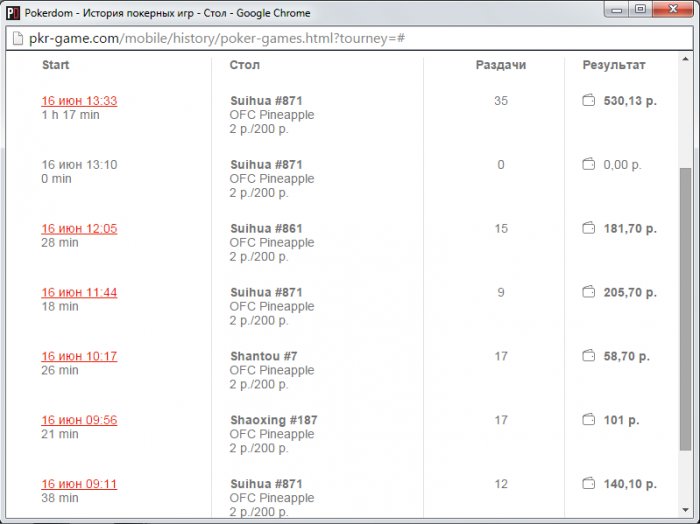700x524 pixels.
Task: Click Suihua #871 in the 09:11 row
Action: point(266,484)
